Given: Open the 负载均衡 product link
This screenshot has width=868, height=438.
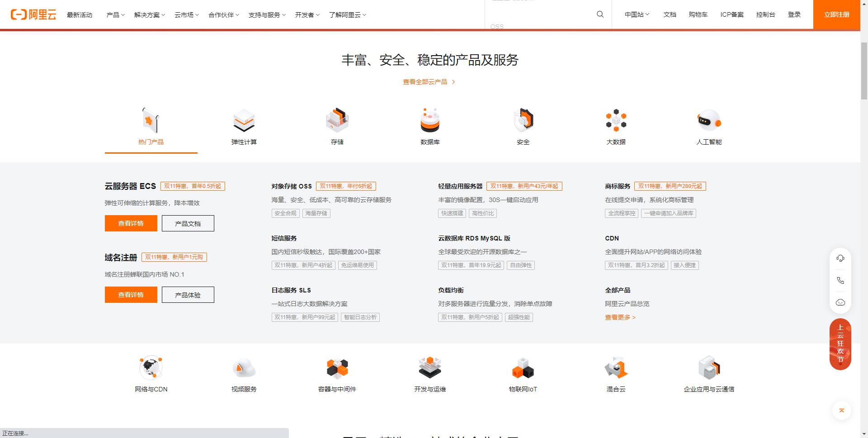Looking at the screenshot, I should coord(451,290).
